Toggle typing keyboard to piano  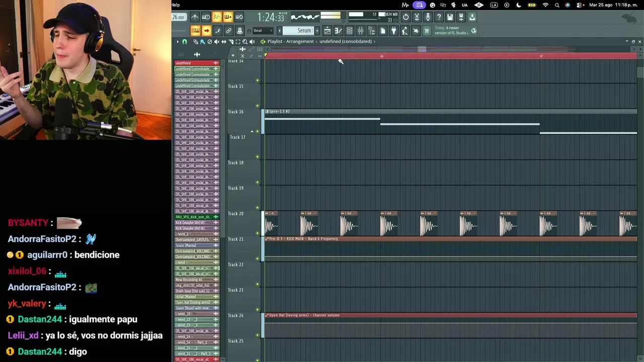(x=195, y=31)
